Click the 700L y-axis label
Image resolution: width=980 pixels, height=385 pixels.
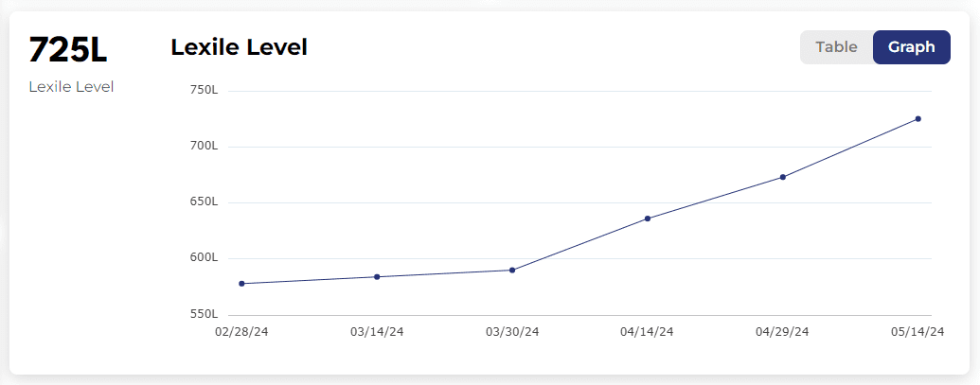coord(204,147)
